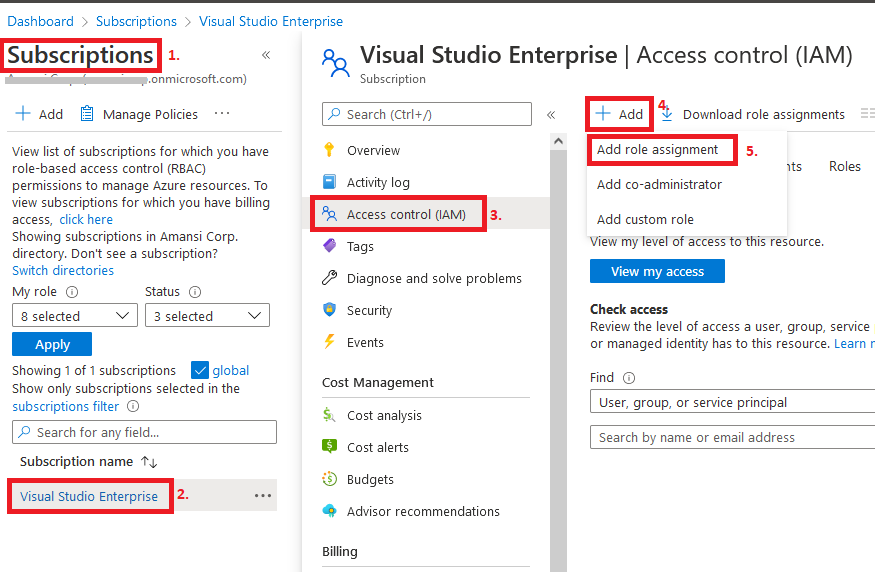Click the Switch directories link
The height and width of the screenshot is (572, 875).
(x=63, y=270)
